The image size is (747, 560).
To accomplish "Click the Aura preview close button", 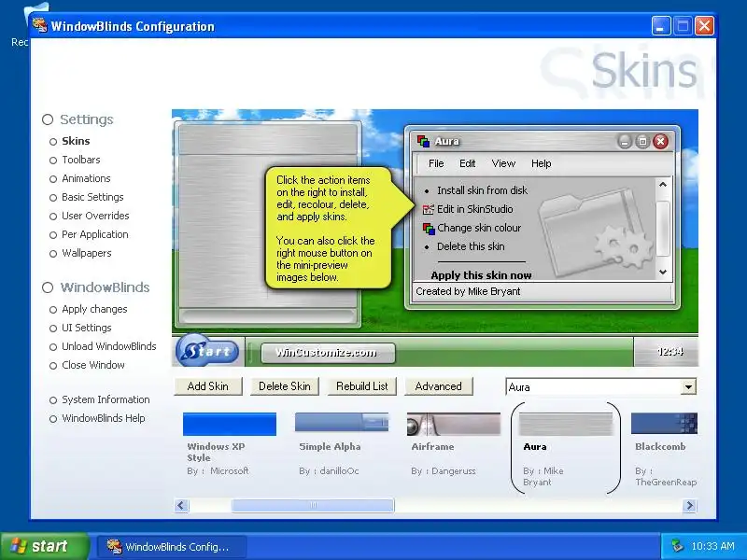I will pos(660,141).
